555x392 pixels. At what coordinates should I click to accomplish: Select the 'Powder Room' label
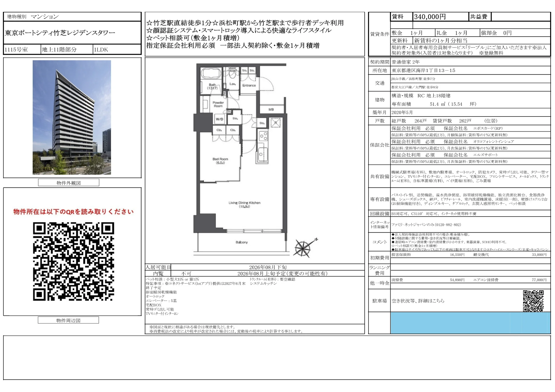click(x=218, y=104)
